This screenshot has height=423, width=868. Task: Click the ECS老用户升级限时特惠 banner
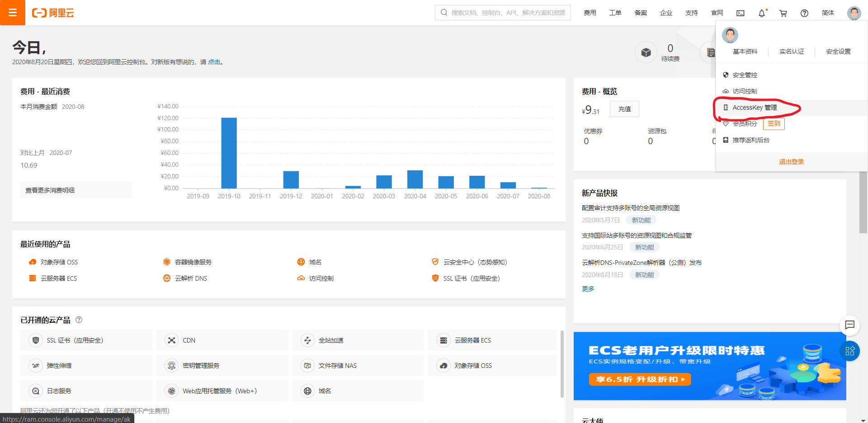tap(710, 366)
